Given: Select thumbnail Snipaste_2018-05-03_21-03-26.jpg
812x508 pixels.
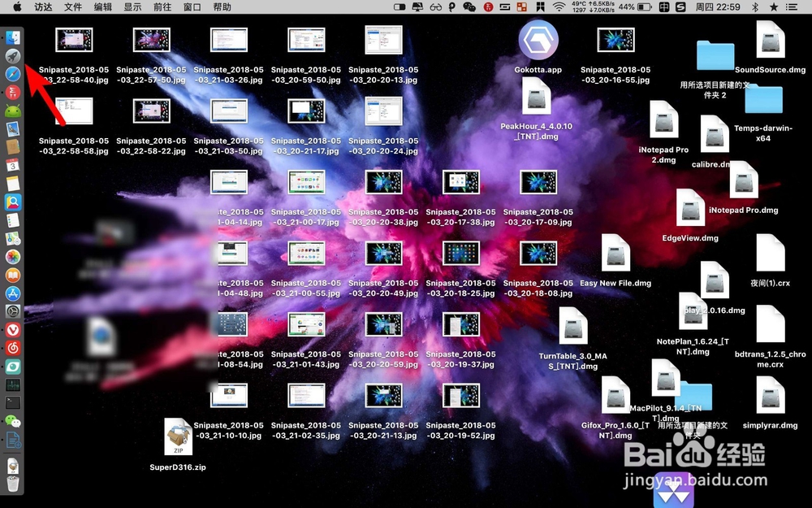Looking at the screenshot, I should 229,40.
